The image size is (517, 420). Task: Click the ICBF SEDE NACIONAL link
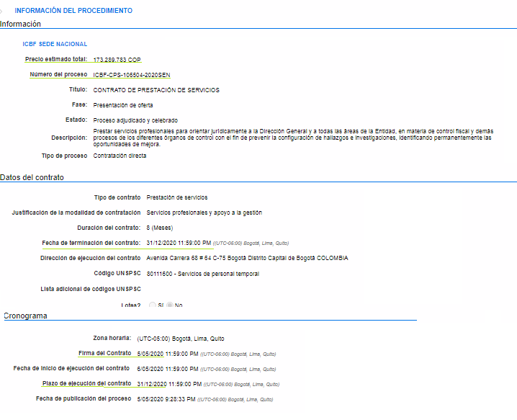coord(55,44)
